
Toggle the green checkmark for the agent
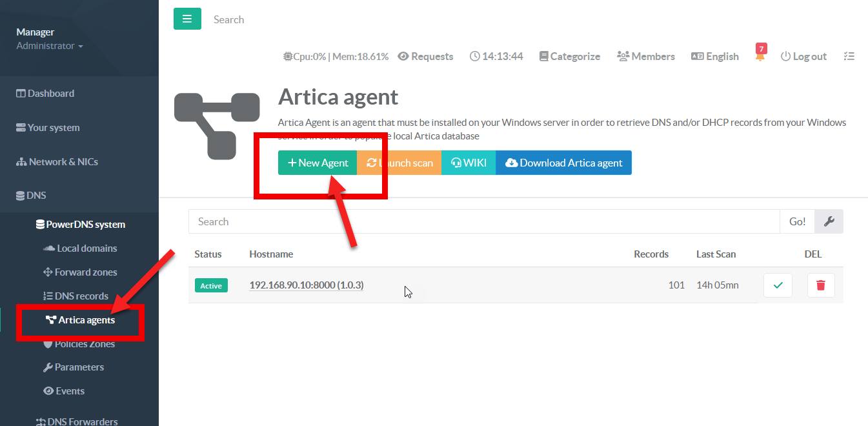coord(778,285)
